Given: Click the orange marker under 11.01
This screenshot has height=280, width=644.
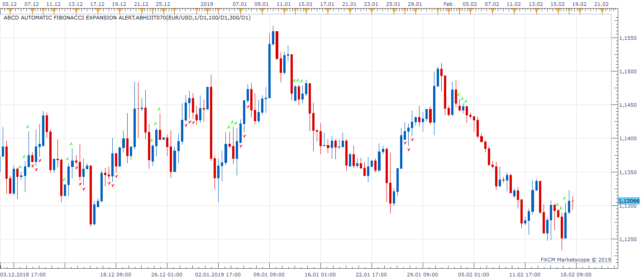Looking at the screenshot, I should (283, 10).
